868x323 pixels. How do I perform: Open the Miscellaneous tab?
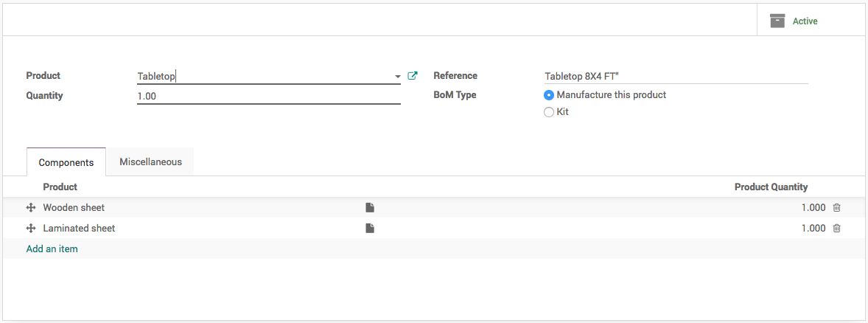pos(150,162)
